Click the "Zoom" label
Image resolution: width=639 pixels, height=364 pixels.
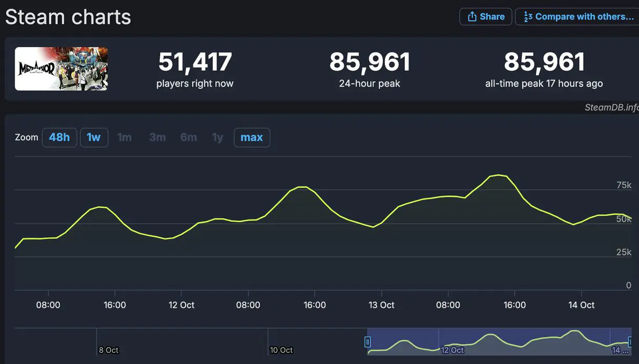pyautogui.click(x=27, y=138)
